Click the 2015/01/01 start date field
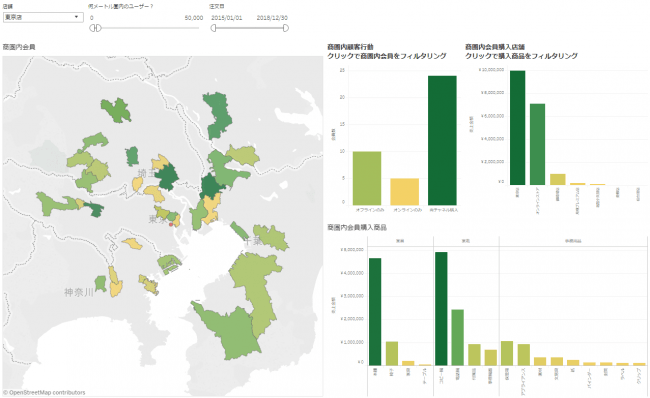The height and width of the screenshot is (398, 650). point(227,18)
